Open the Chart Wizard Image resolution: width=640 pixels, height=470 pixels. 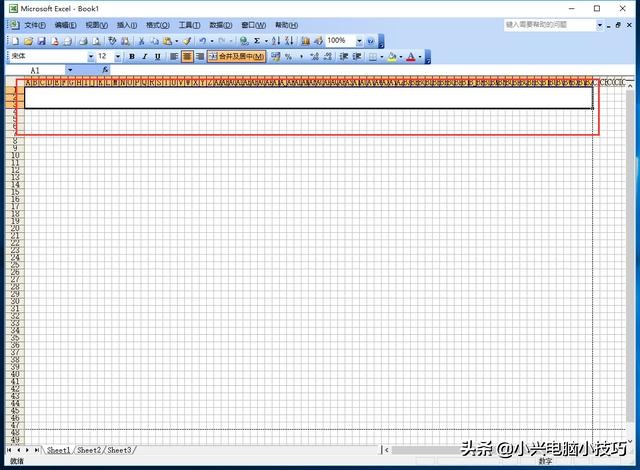point(305,41)
